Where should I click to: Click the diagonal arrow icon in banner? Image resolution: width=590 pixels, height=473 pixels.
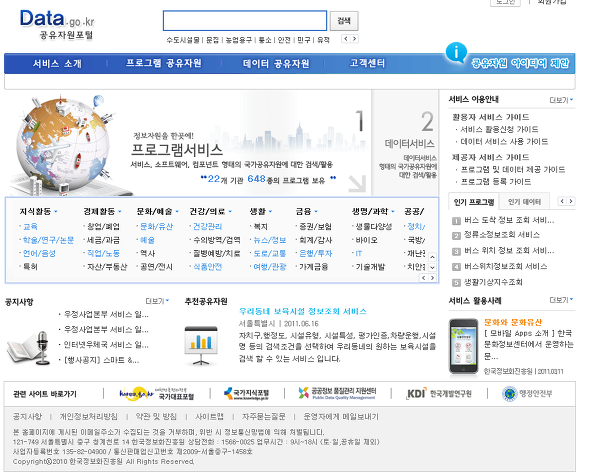tap(357, 184)
